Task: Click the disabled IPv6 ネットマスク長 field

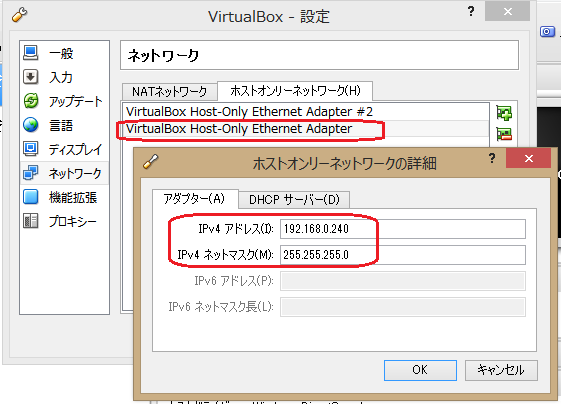Action: click(403, 307)
